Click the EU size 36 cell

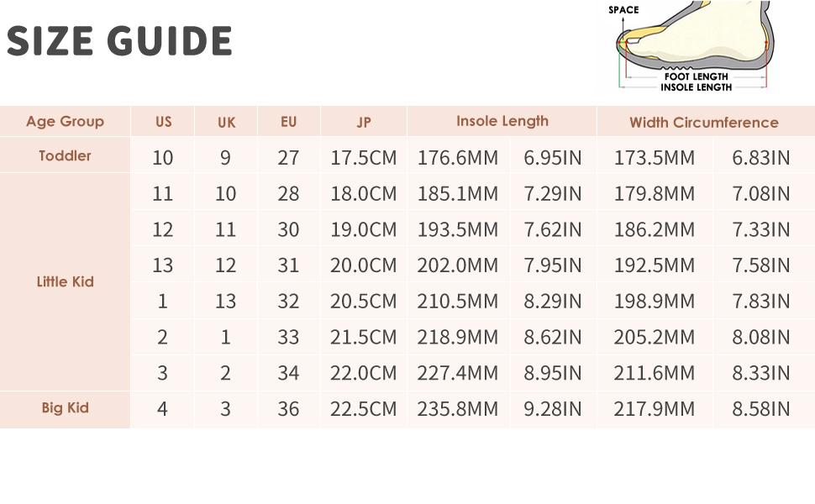[x=288, y=409]
